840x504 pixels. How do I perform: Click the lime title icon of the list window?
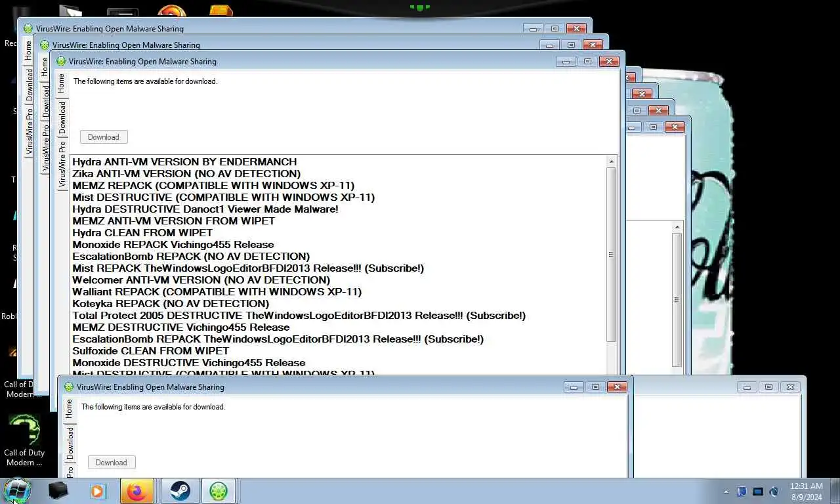[61, 62]
